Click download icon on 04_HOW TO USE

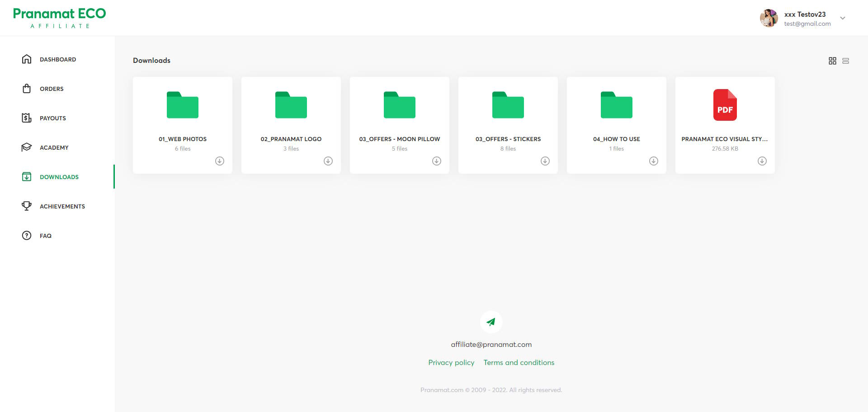point(654,161)
